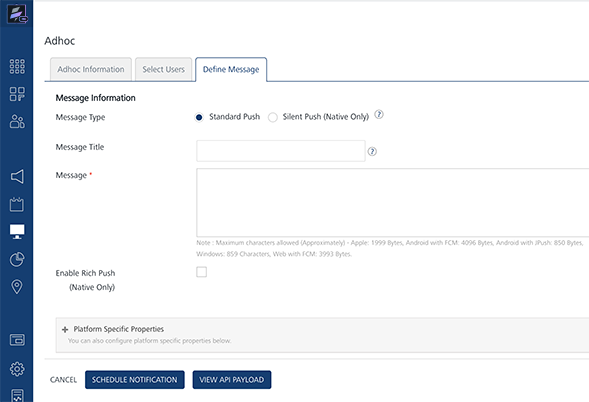Click the location pin sidebar icon
The image size is (589, 402).
[17, 287]
